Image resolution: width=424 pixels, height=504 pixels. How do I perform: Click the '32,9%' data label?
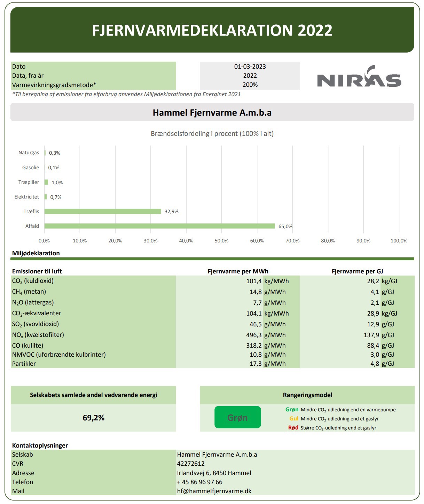pos(172,211)
